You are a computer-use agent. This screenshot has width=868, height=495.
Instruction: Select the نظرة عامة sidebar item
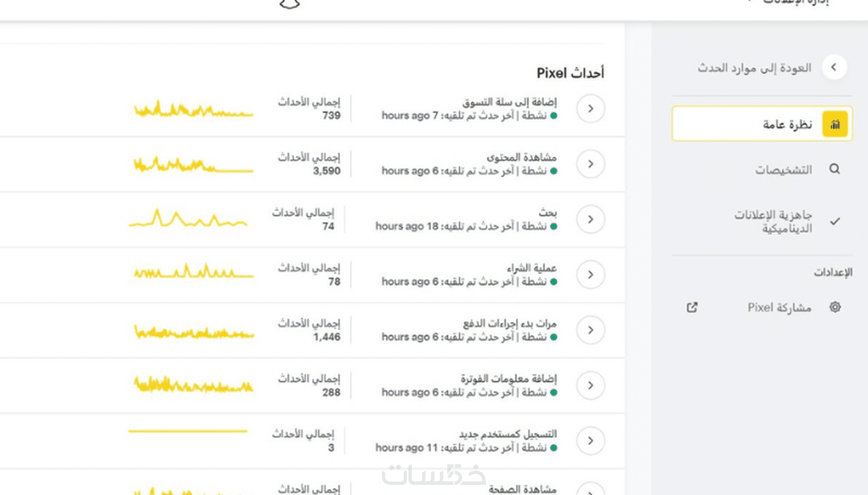tap(787, 124)
